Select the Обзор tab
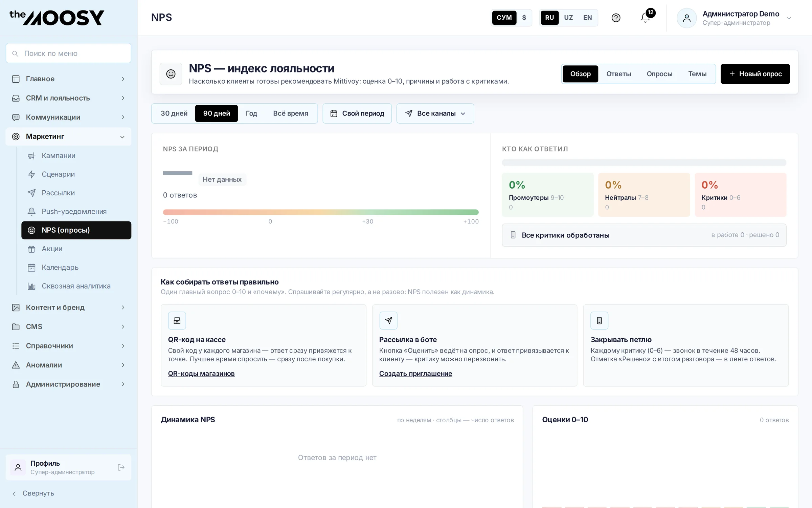 pos(580,74)
